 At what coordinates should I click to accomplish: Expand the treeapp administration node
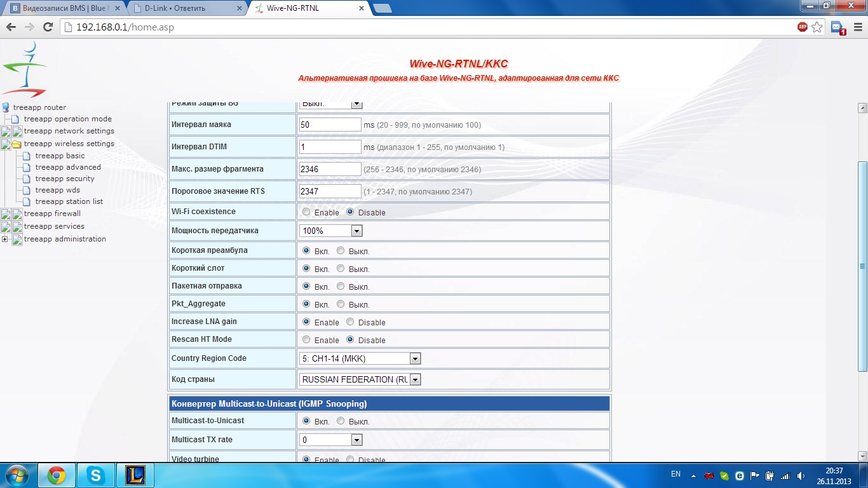pos(5,240)
